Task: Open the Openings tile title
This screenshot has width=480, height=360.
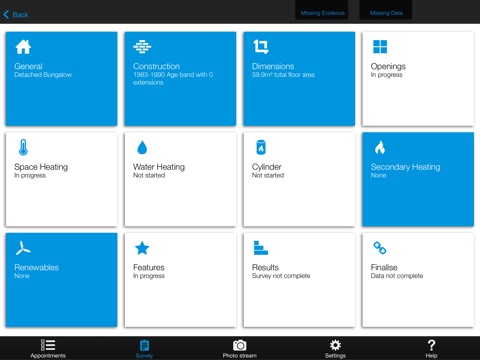Action: point(388,67)
